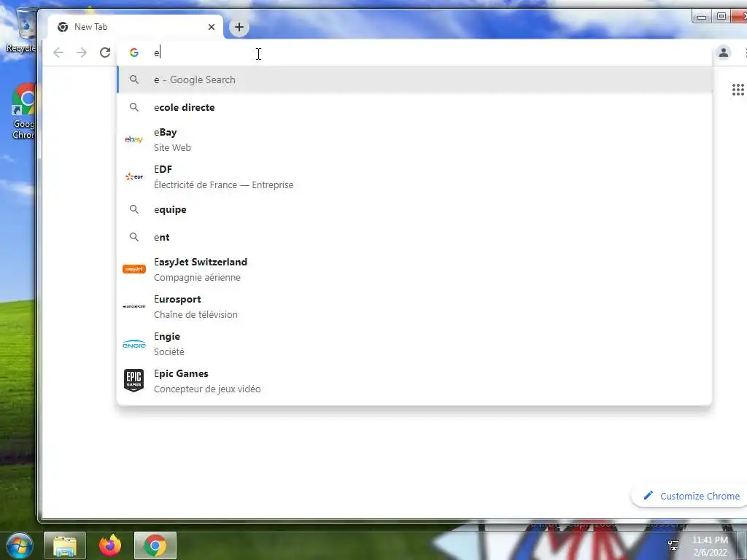Minimize the Chrome window
747x560 pixels.
point(701,17)
